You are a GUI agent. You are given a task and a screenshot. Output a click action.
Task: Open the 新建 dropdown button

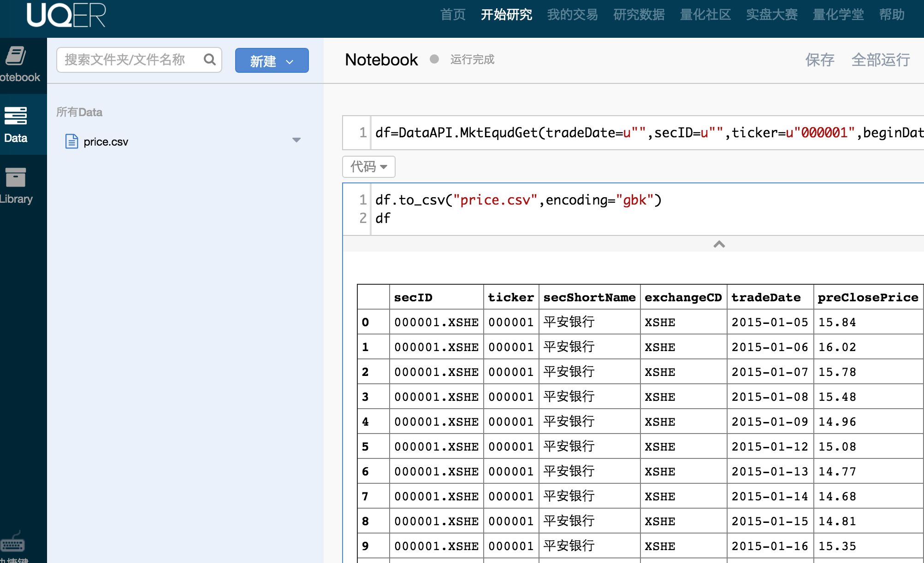(272, 60)
